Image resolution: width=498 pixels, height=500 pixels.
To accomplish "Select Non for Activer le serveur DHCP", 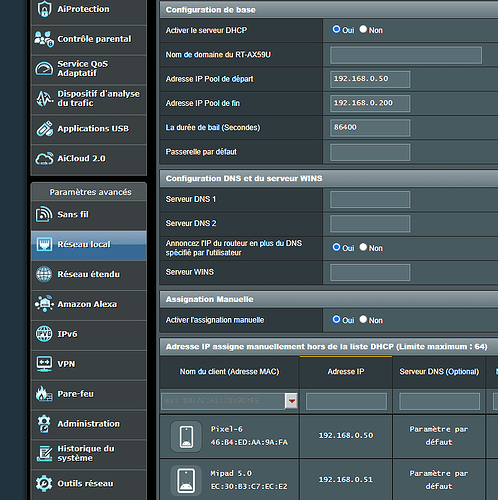I will coord(363,29).
